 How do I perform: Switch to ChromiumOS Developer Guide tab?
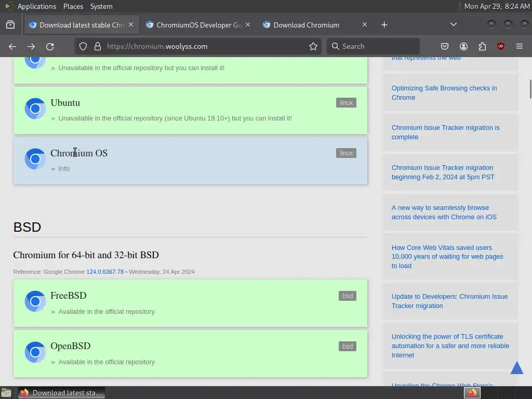[x=198, y=25]
